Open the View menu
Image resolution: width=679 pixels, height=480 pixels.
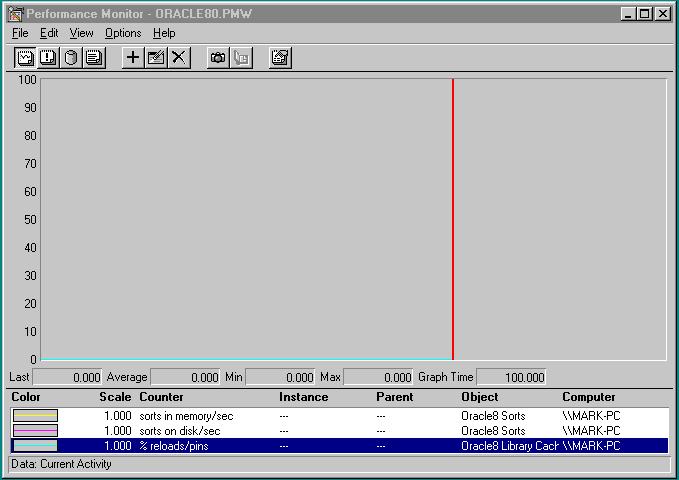(x=81, y=33)
